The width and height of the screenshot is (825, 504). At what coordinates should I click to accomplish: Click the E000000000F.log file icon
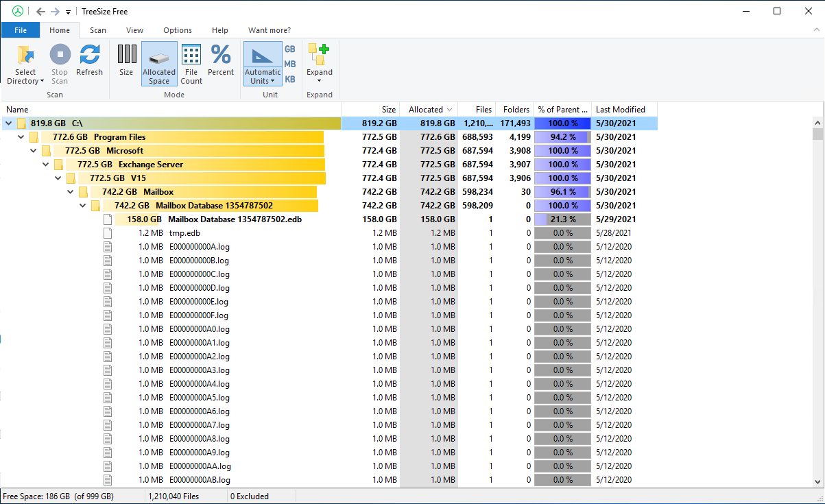tap(107, 315)
